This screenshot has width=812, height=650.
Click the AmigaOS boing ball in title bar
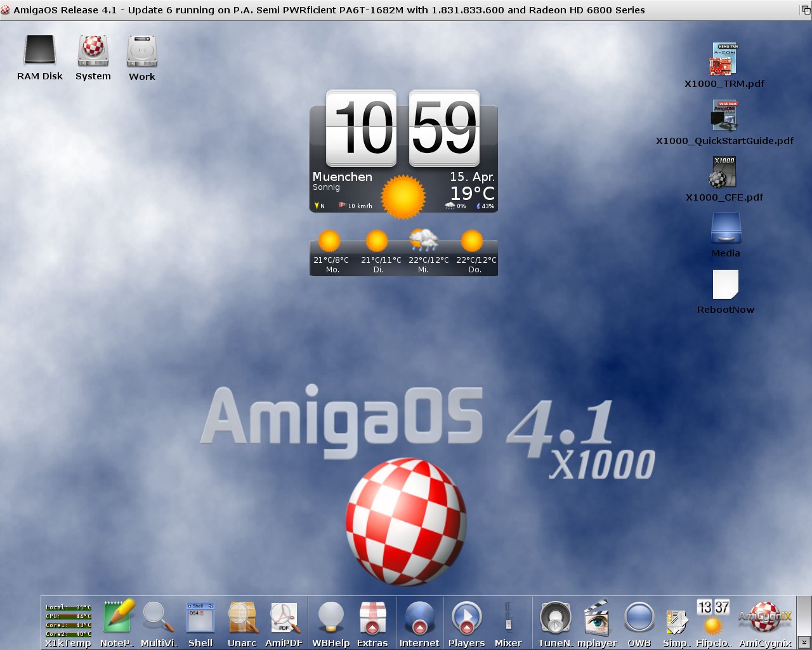[x=5, y=10]
